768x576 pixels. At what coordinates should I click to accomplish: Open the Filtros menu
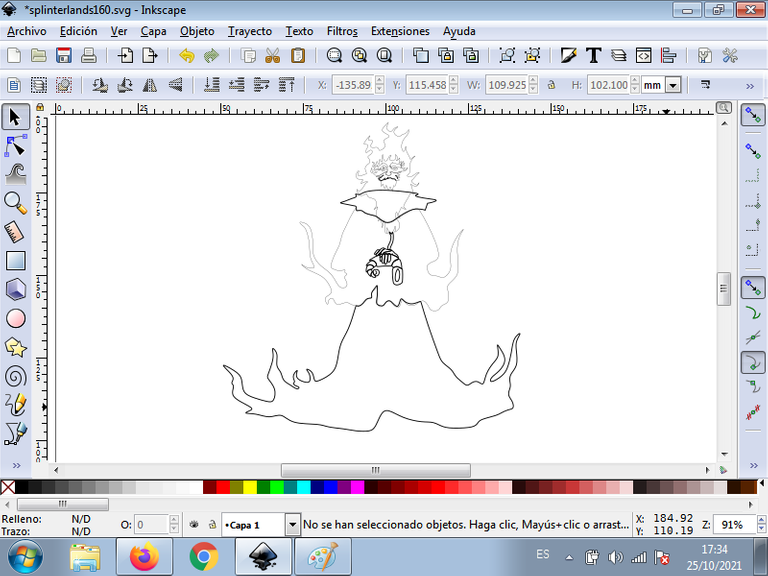click(342, 31)
